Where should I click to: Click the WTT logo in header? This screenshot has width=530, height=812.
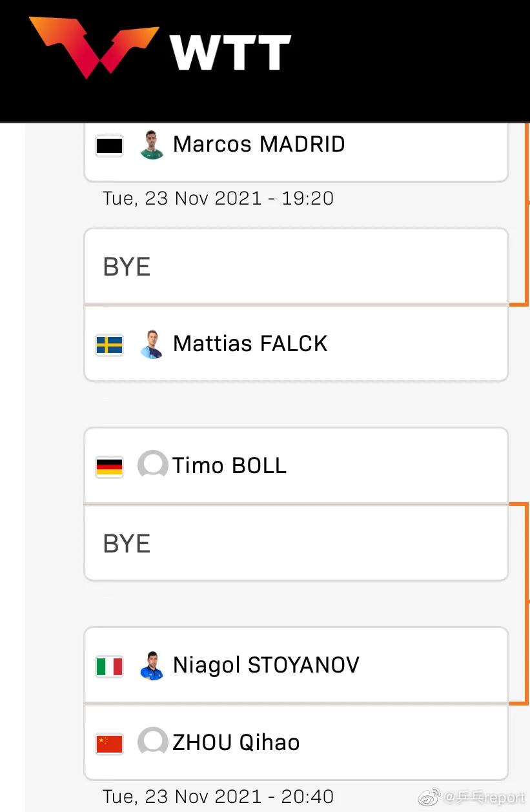[159, 48]
